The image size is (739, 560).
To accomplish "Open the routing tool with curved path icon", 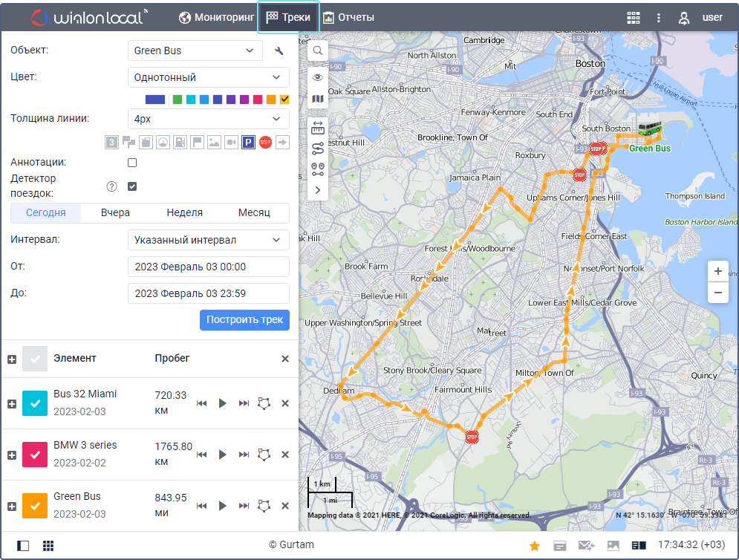I will pos(317,149).
